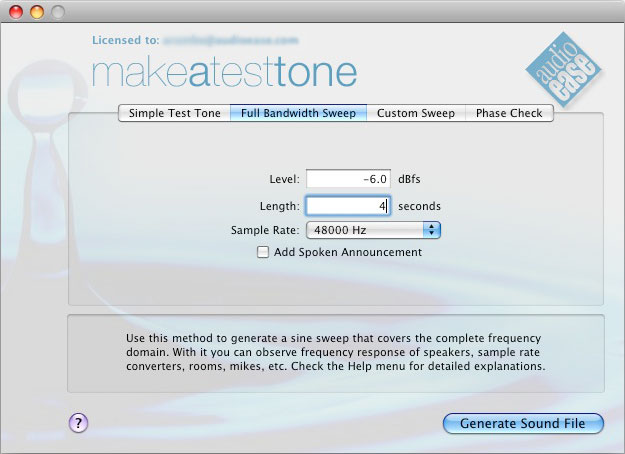Switch to the Simple Test Tone tab
The height and width of the screenshot is (454, 625).
pos(175,113)
